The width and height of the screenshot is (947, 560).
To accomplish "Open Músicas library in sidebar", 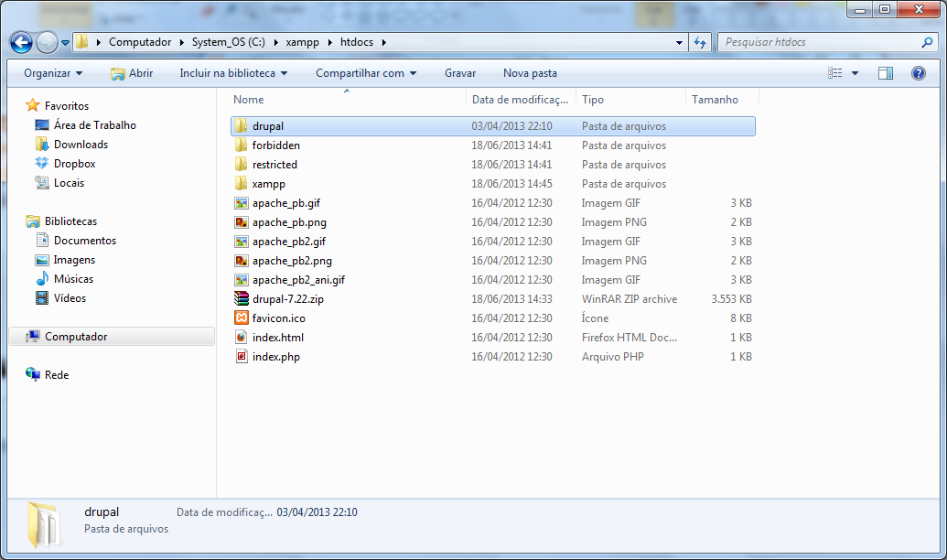I will click(x=73, y=279).
